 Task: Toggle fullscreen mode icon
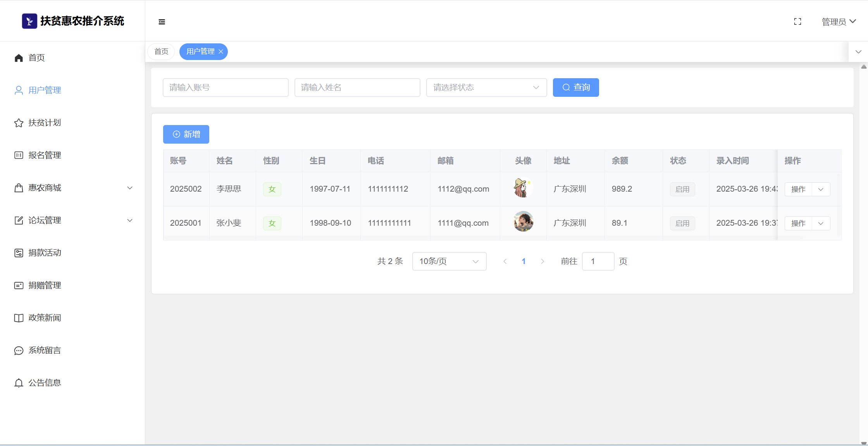click(797, 22)
